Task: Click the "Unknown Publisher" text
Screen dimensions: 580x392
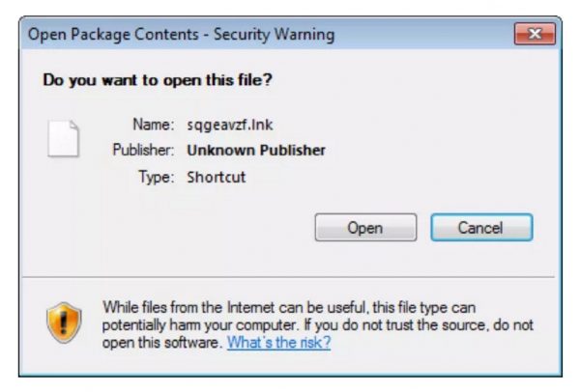Action: tap(256, 151)
